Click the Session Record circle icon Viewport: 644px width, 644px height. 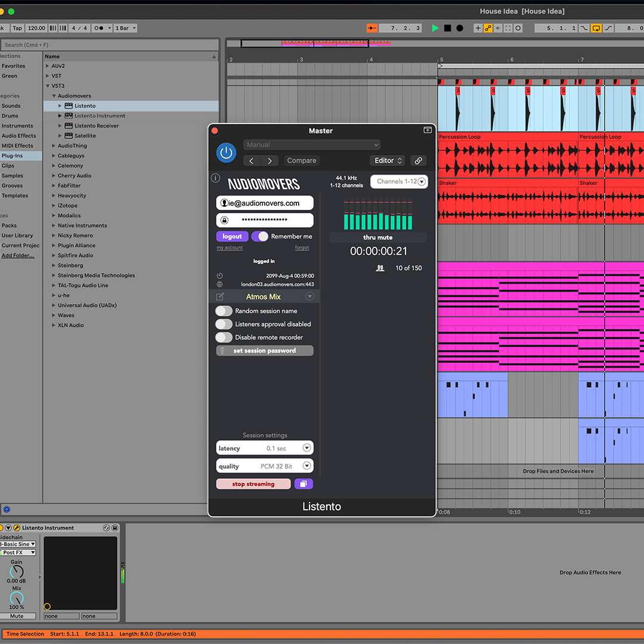click(x=518, y=28)
